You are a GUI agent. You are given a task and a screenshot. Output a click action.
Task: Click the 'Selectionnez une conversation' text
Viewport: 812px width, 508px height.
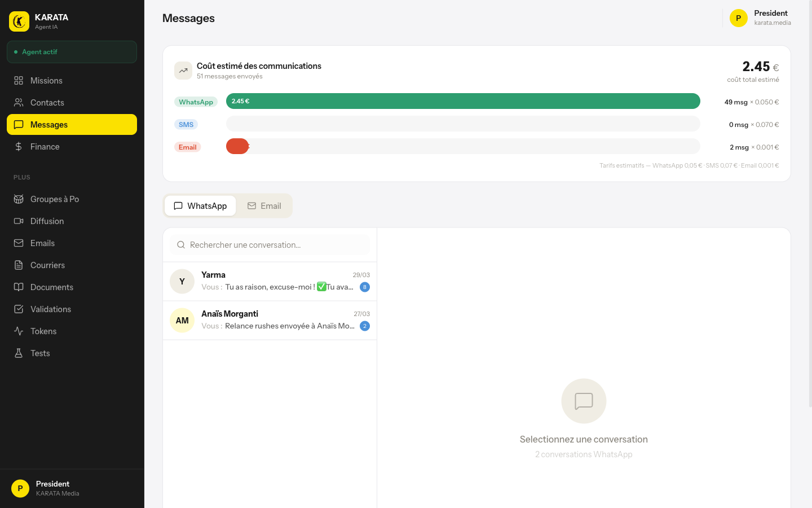[x=584, y=439]
